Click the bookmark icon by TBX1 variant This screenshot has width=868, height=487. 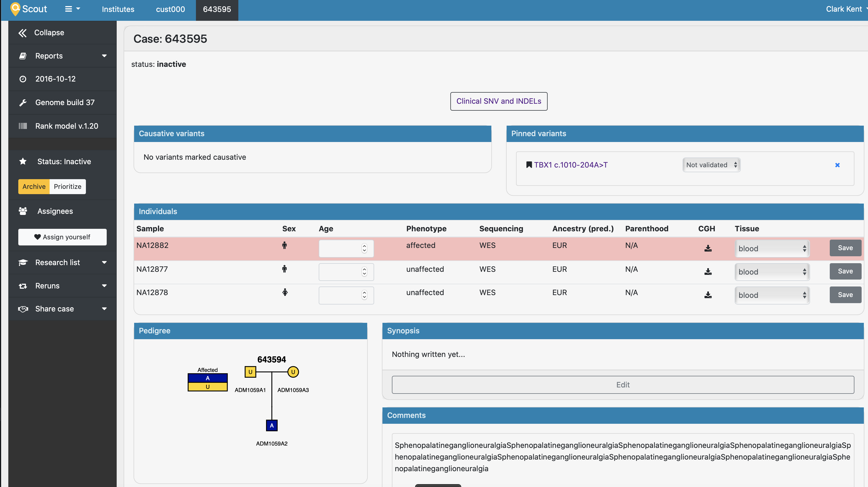pyautogui.click(x=529, y=165)
